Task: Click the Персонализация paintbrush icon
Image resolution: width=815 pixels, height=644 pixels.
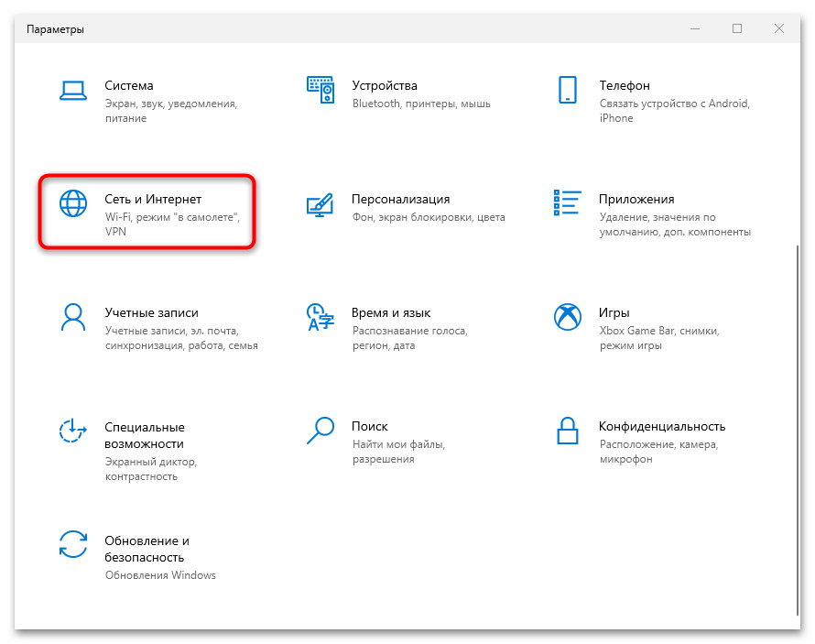Action: pyautogui.click(x=320, y=205)
